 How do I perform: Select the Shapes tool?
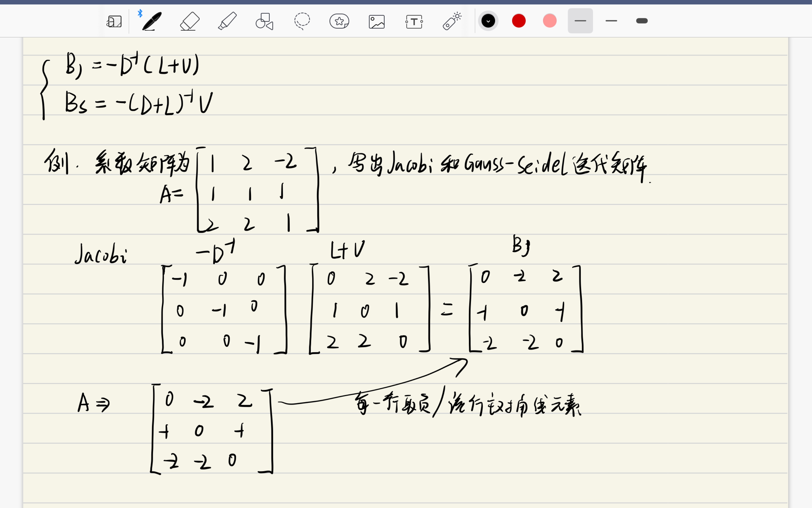click(x=265, y=21)
